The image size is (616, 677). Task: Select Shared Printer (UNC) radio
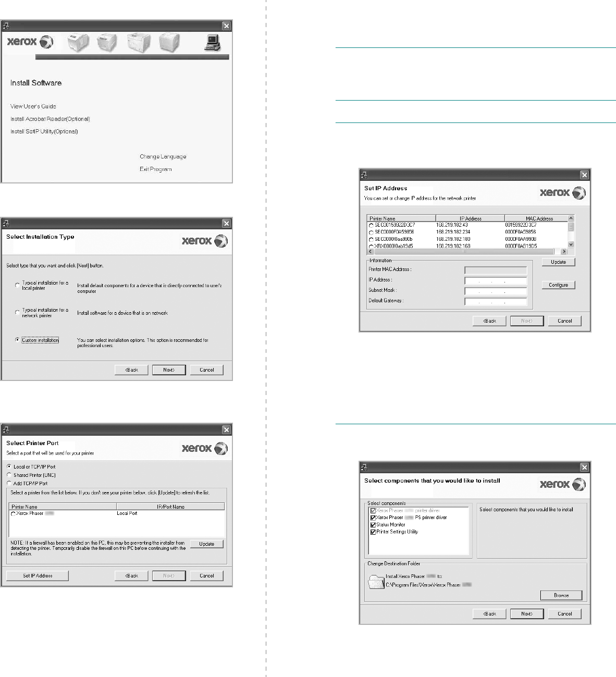(9, 475)
